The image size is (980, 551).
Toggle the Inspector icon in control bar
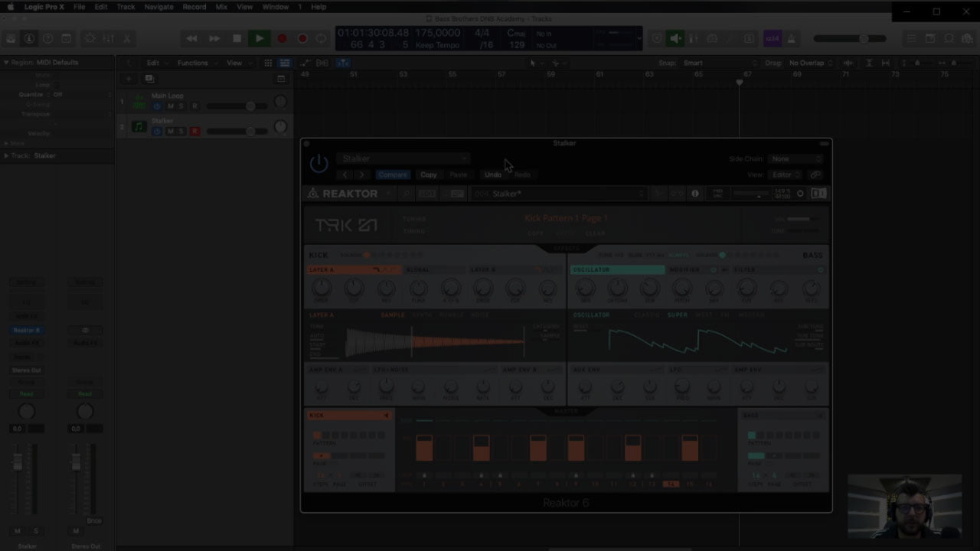click(x=29, y=38)
